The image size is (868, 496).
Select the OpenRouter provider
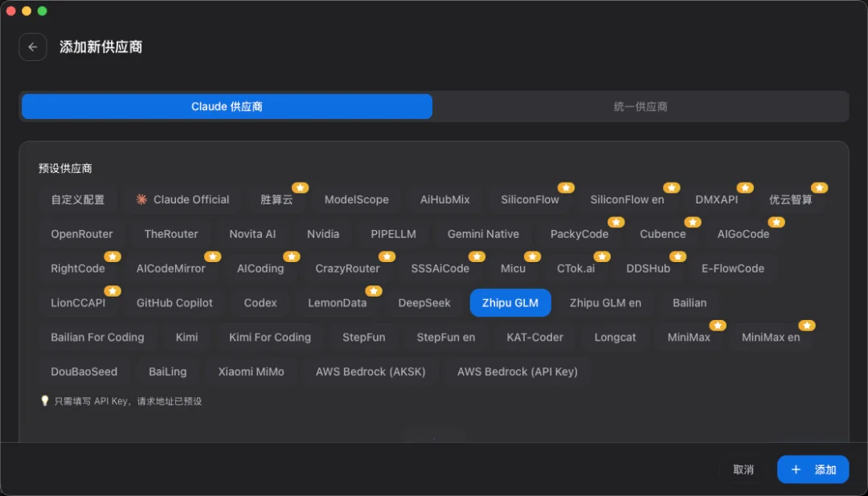81,233
